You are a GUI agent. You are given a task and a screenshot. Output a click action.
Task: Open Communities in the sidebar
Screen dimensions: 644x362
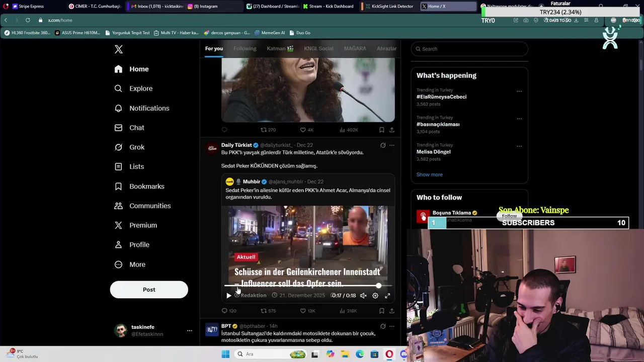tap(142, 206)
